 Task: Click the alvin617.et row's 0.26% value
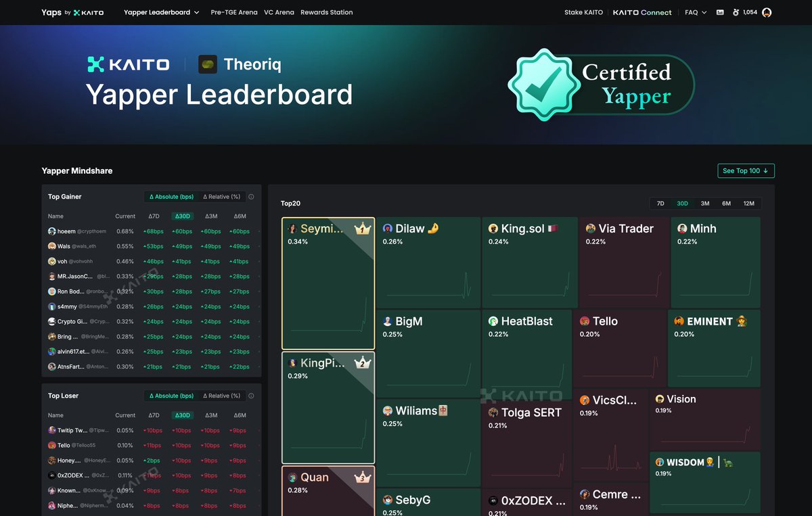click(125, 352)
